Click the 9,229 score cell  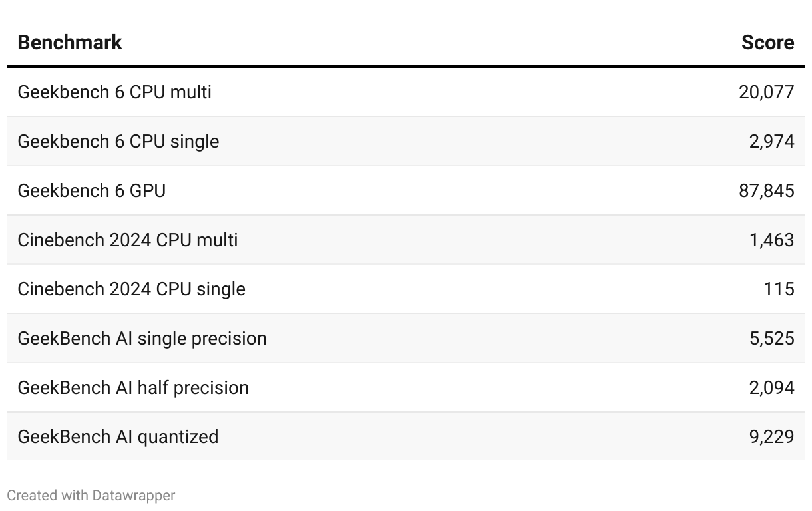pyautogui.click(x=771, y=436)
